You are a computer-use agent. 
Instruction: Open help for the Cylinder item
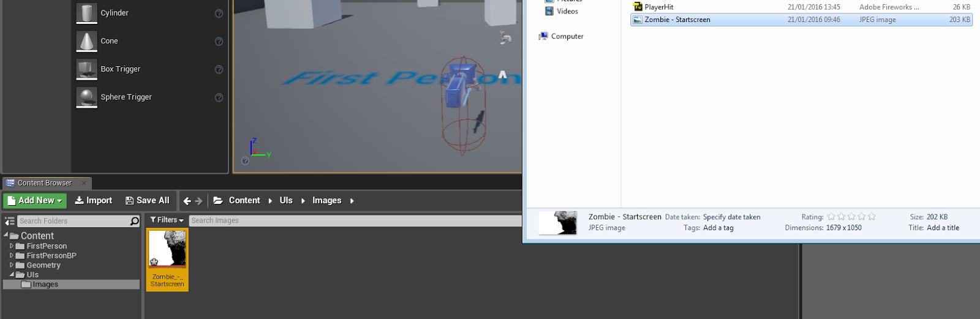tap(219, 13)
